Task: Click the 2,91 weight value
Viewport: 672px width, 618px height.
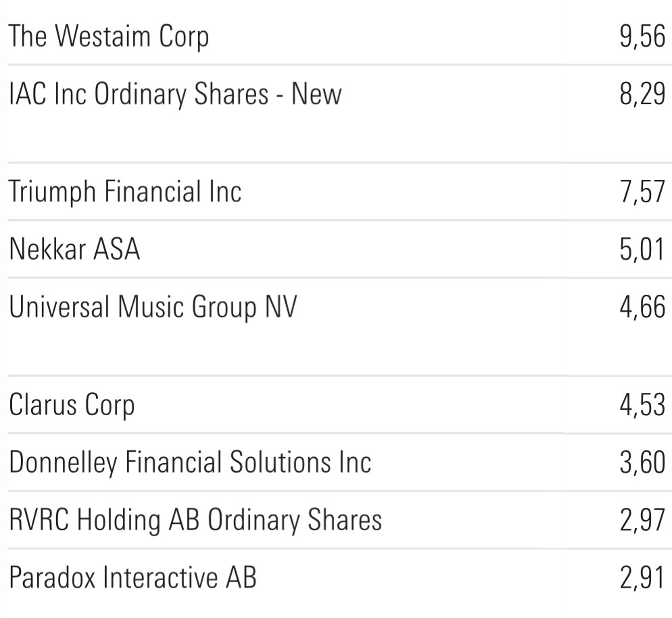Action: pyautogui.click(x=642, y=577)
